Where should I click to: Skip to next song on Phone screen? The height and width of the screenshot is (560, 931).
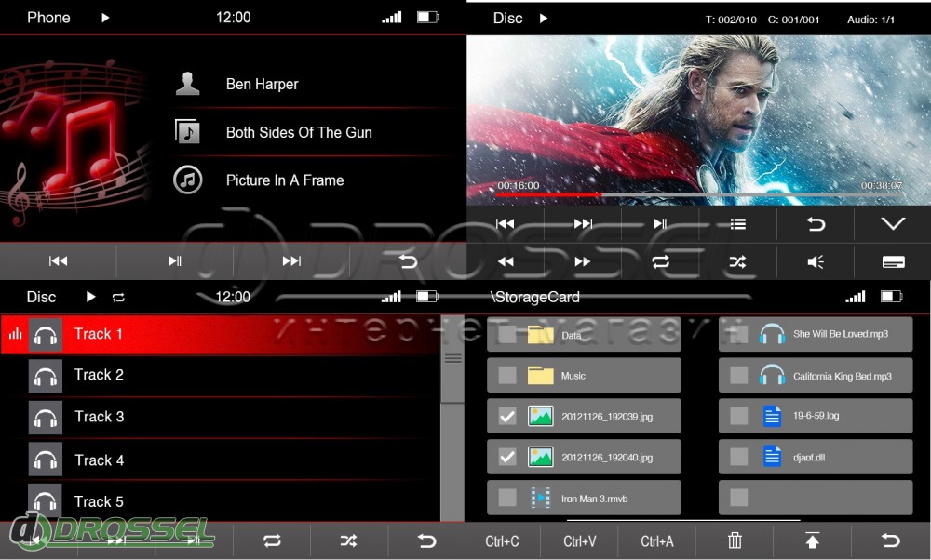click(291, 261)
